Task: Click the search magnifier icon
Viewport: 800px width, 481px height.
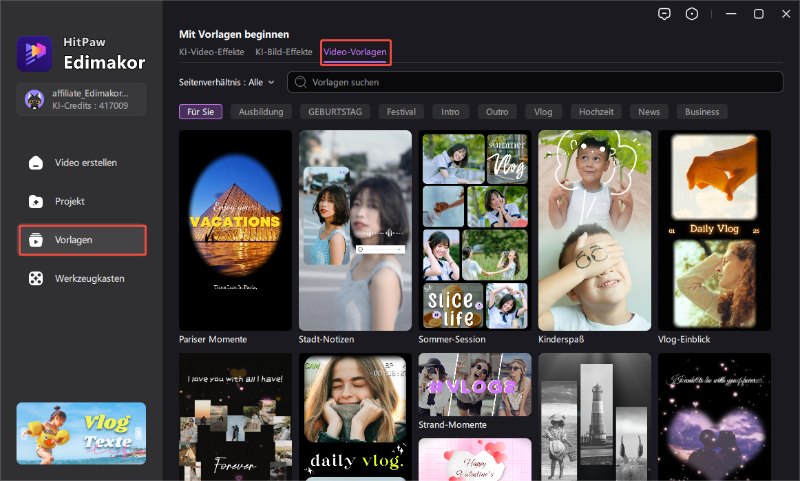Action: pyautogui.click(x=300, y=82)
